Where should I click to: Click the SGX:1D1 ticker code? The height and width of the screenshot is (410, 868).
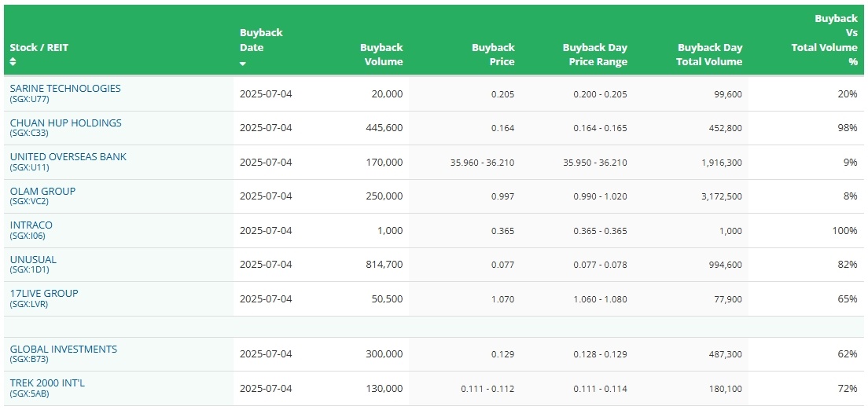[29, 269]
